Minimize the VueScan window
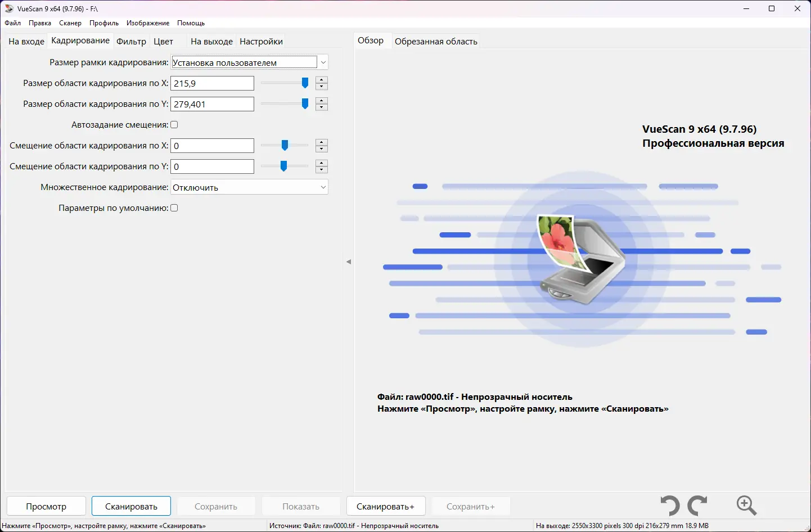This screenshot has width=811, height=532. pyautogui.click(x=746, y=8)
